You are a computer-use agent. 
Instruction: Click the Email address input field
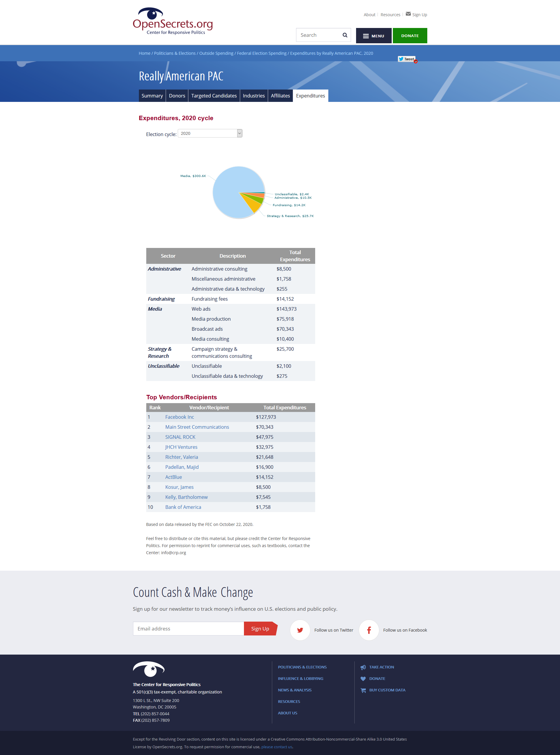(188, 628)
